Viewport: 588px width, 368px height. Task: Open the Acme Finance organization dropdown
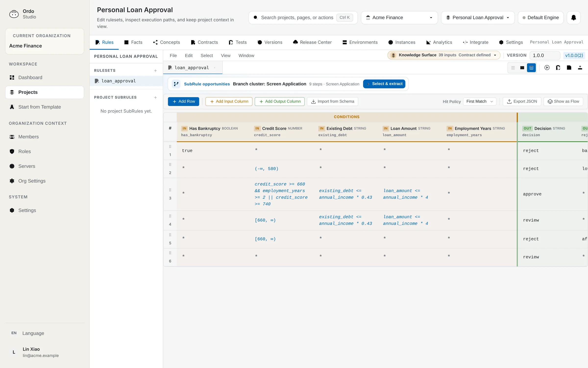[399, 18]
